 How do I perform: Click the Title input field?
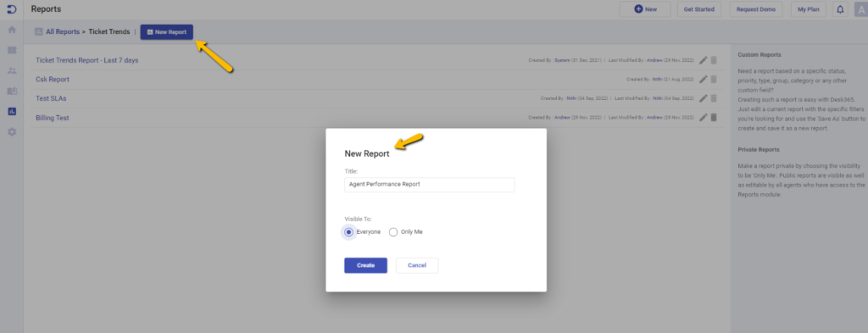tap(430, 185)
